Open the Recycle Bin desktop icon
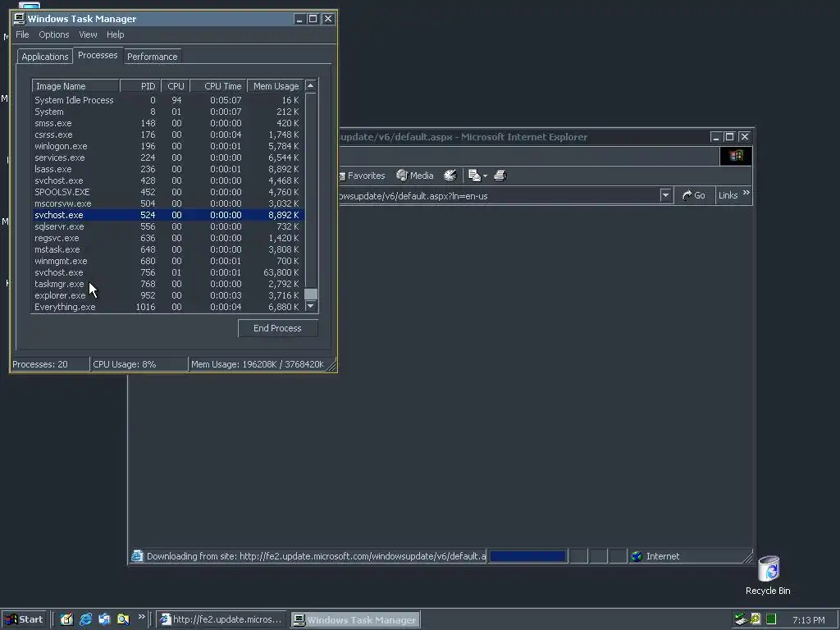 768,575
